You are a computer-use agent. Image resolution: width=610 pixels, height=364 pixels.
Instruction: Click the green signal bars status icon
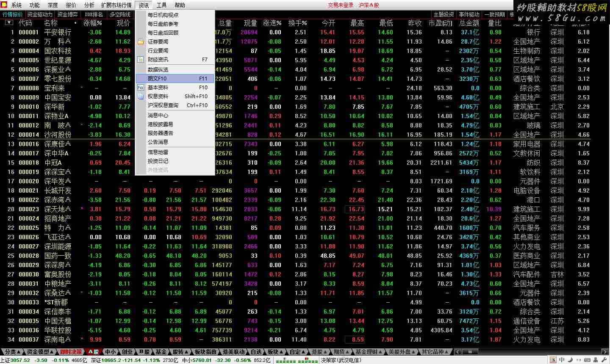tap(297, 360)
